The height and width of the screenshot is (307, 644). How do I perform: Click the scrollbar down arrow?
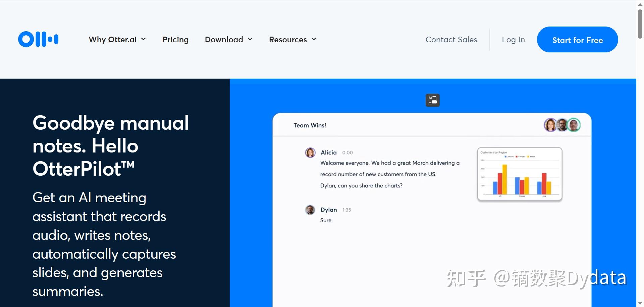pyautogui.click(x=640, y=303)
